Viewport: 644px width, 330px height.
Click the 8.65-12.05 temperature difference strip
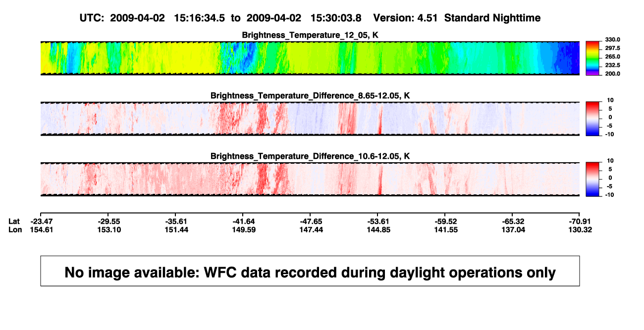[310, 119]
